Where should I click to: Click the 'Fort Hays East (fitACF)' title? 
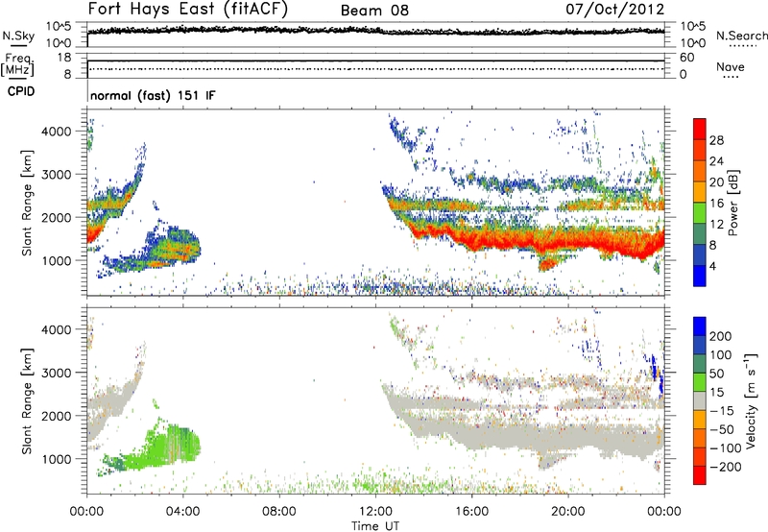pyautogui.click(x=187, y=10)
